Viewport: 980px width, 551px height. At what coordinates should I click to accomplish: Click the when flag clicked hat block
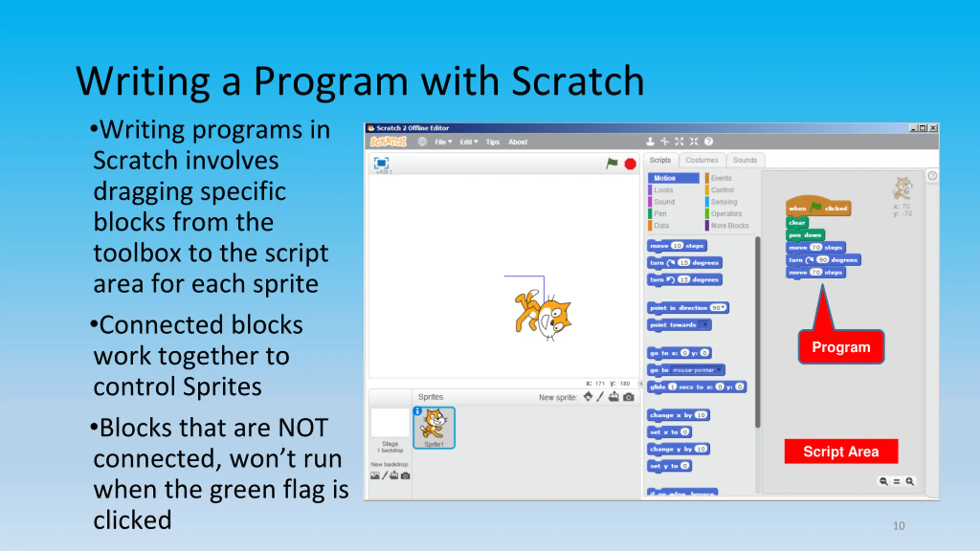coord(818,207)
